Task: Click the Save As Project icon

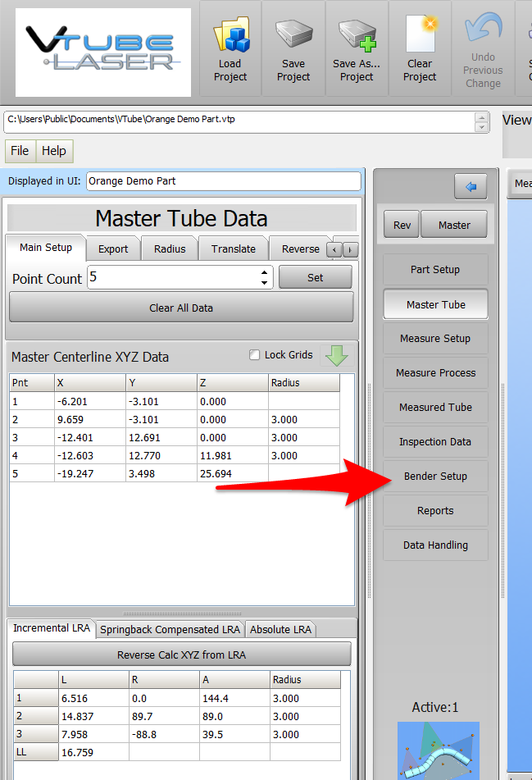Action: tap(357, 36)
